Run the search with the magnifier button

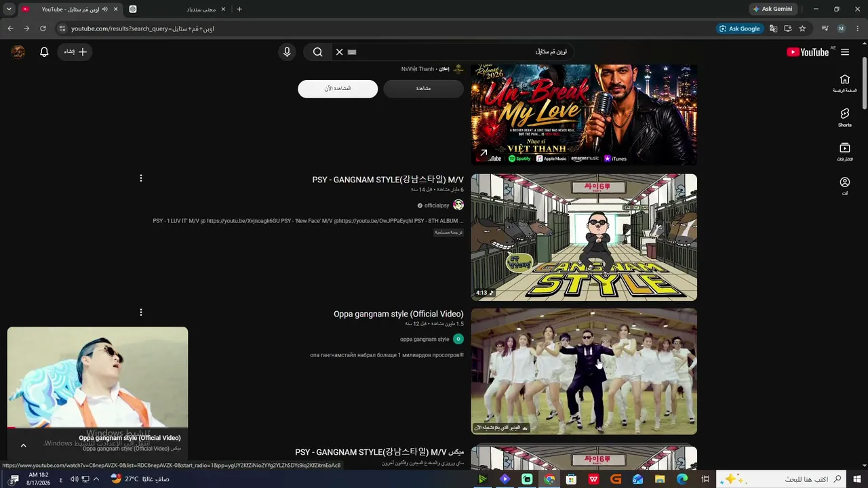tap(317, 52)
